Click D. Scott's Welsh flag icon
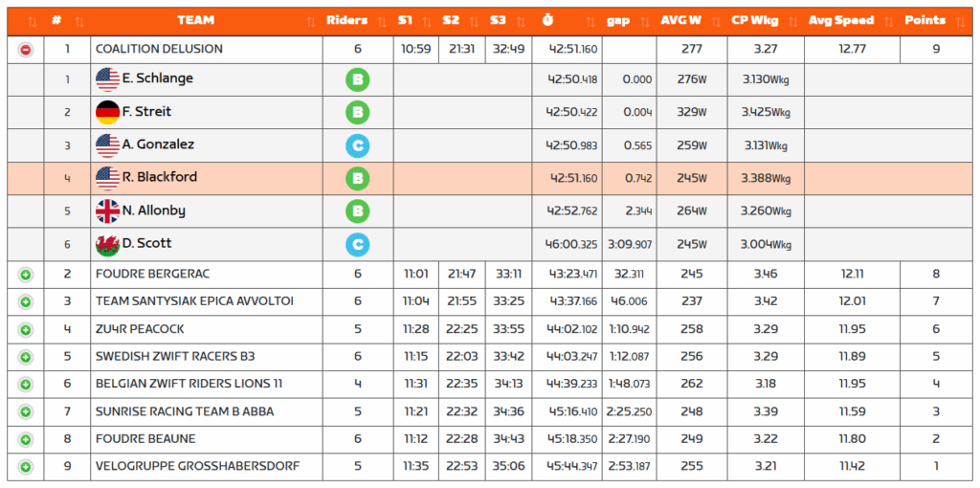This screenshot has width=980, height=488. click(107, 245)
